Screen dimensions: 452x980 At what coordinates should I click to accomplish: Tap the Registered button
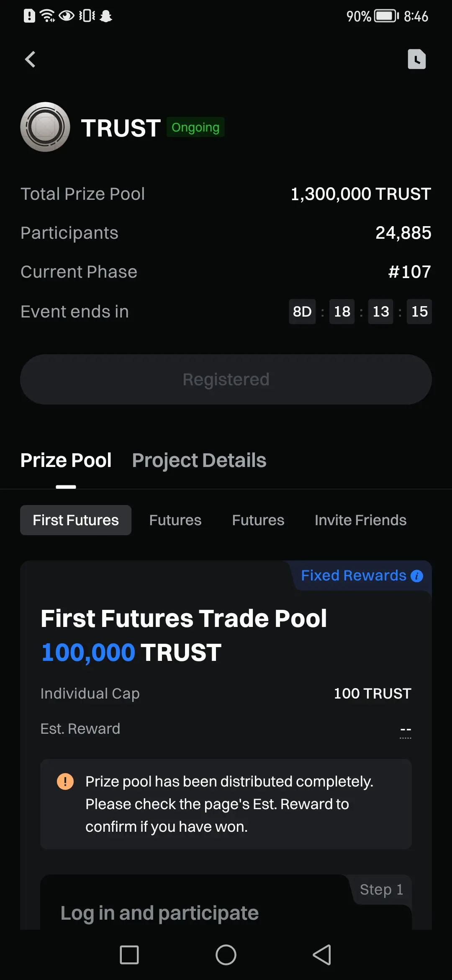pyautogui.click(x=226, y=379)
